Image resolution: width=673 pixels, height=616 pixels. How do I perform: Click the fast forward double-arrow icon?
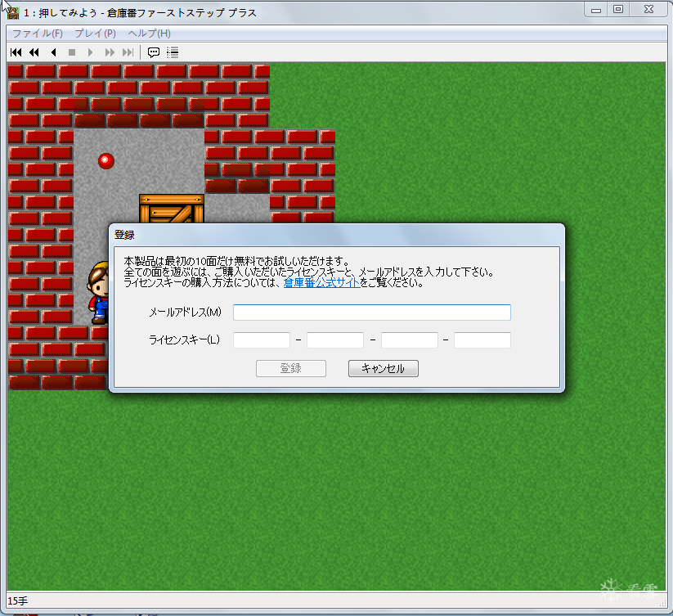(x=110, y=52)
